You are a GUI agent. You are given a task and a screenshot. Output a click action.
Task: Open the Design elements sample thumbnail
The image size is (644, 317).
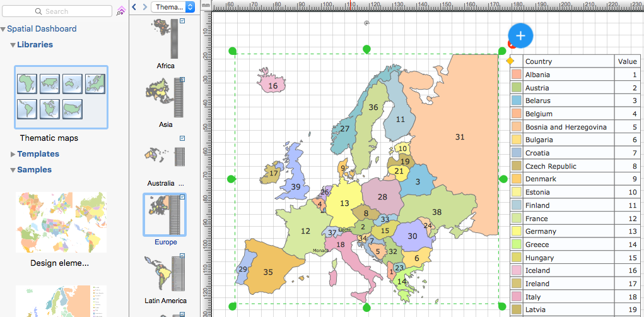coord(61,222)
